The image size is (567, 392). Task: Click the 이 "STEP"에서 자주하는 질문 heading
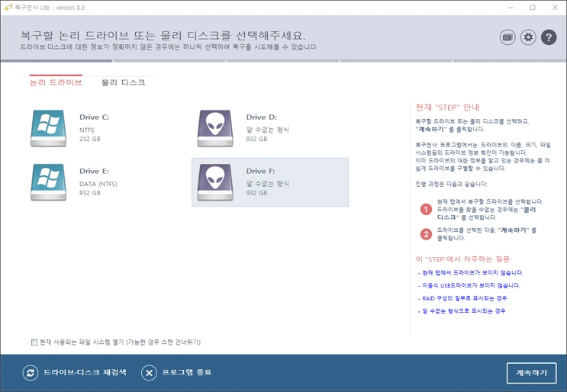(463, 259)
